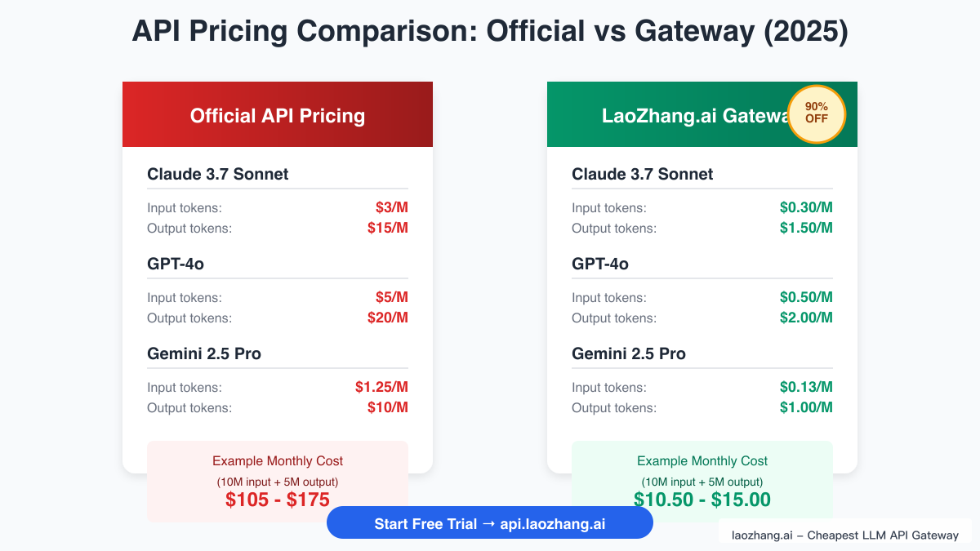Click Claude 3.7 Sonnet in official pricing card
This screenshot has width=980, height=551.
[218, 174]
